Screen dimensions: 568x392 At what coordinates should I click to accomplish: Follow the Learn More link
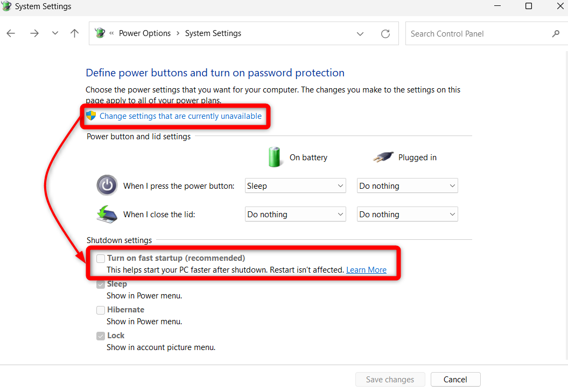(366, 269)
